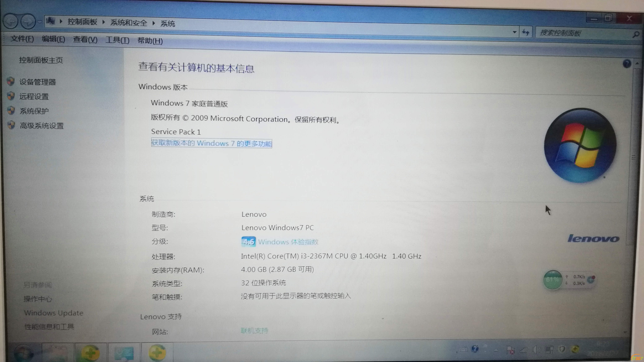Open the 工具(T) menu
The width and height of the screenshot is (644, 362).
(117, 40)
